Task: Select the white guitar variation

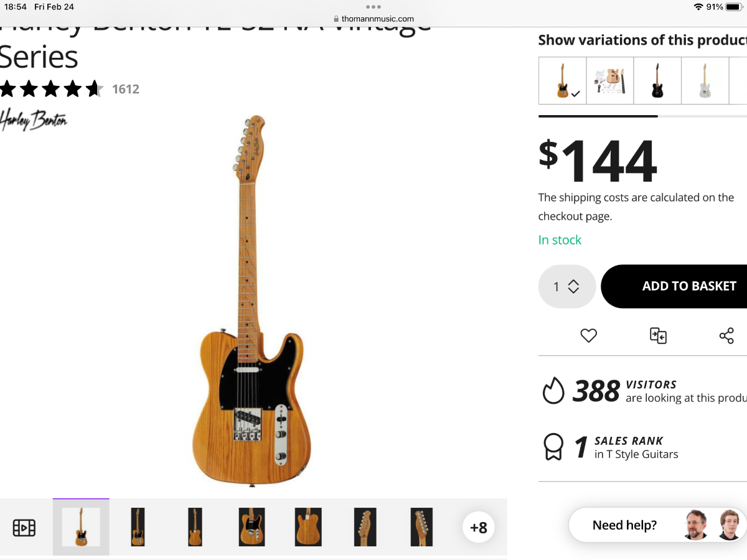Action: (x=705, y=81)
